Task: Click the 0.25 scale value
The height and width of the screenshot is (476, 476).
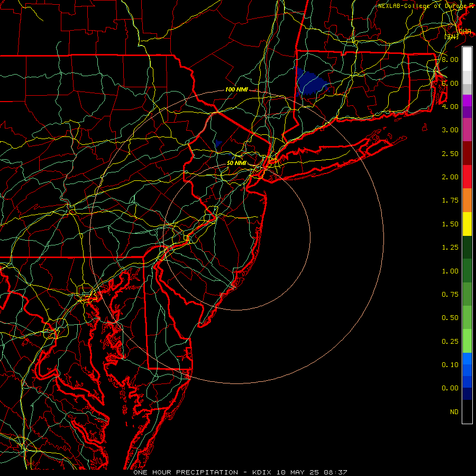Action: click(x=450, y=342)
